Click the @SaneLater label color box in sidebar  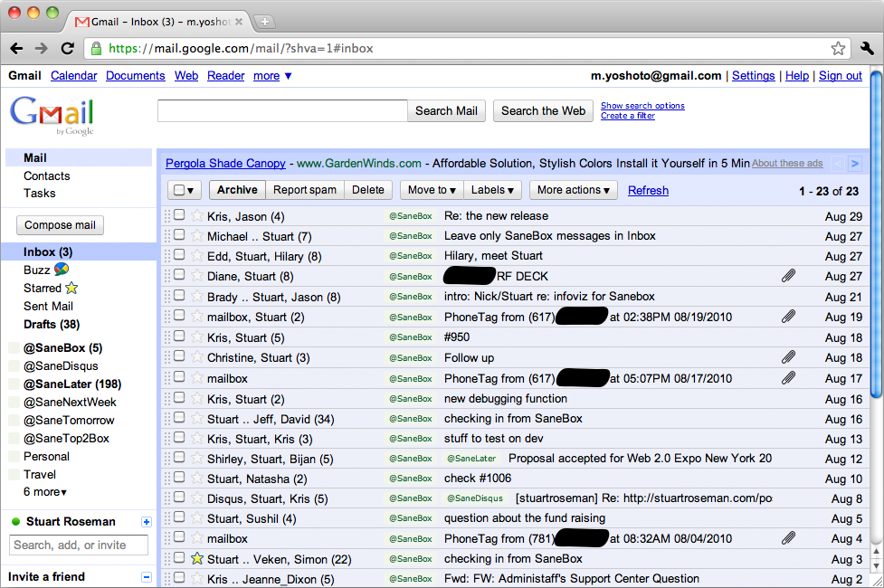(14, 384)
